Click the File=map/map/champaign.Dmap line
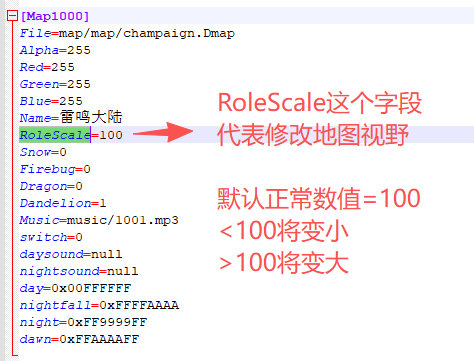474x361 pixels. click(x=127, y=33)
